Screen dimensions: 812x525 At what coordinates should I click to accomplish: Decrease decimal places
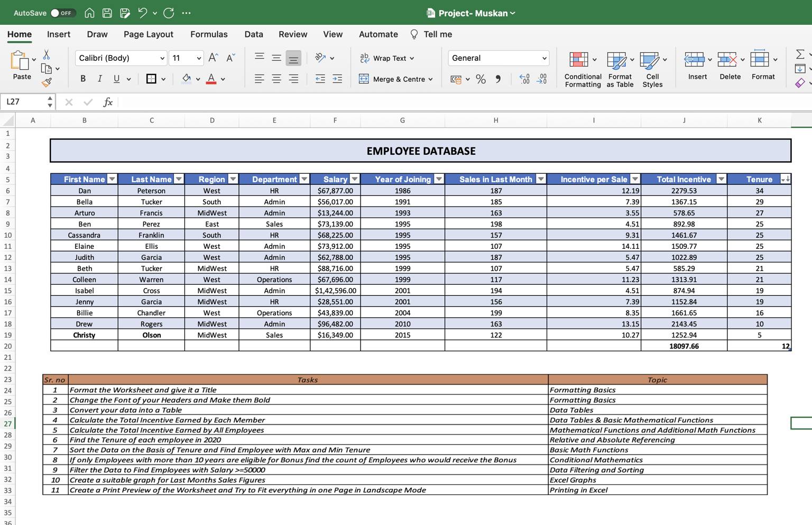(542, 79)
